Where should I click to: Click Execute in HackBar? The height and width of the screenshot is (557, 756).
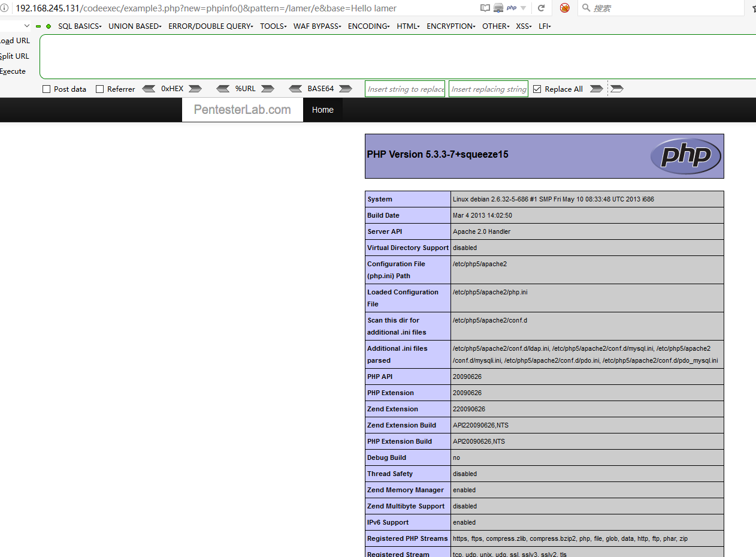point(13,71)
